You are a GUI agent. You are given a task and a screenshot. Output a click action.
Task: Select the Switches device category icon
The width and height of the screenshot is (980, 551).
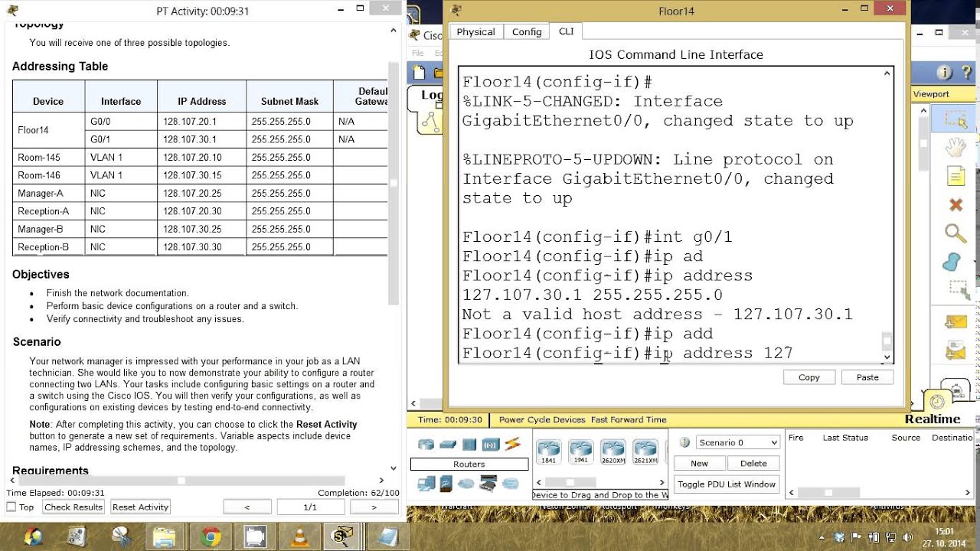[448, 445]
